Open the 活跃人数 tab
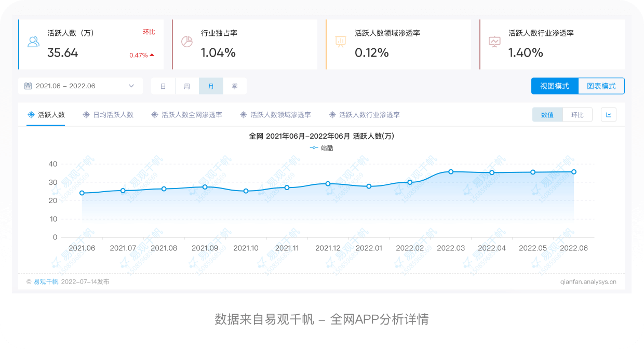Screen dimensions: 644x349 (46, 115)
